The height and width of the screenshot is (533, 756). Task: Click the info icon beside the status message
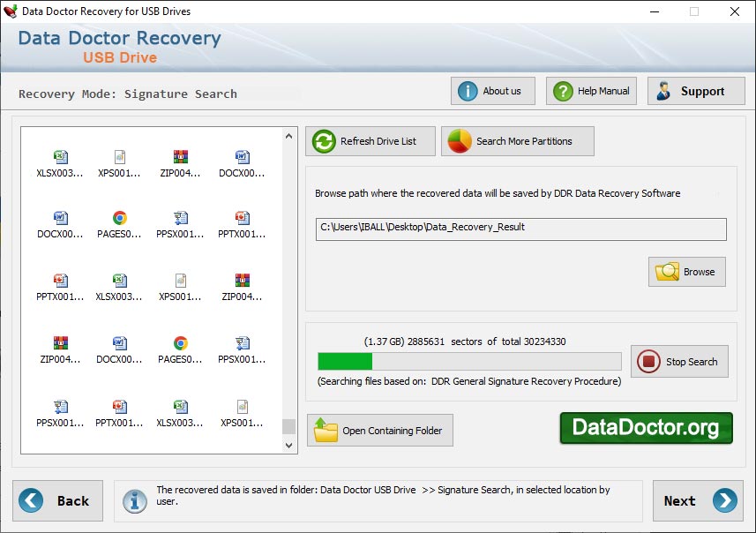point(134,500)
